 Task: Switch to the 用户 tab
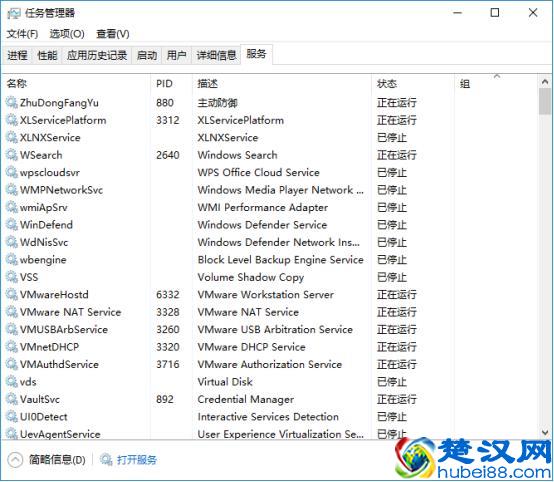tap(176, 55)
